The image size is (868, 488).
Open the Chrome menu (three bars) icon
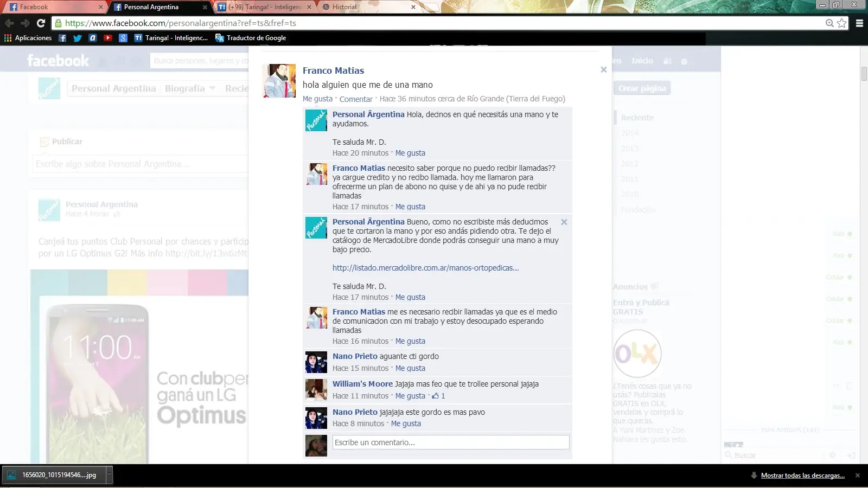point(859,23)
